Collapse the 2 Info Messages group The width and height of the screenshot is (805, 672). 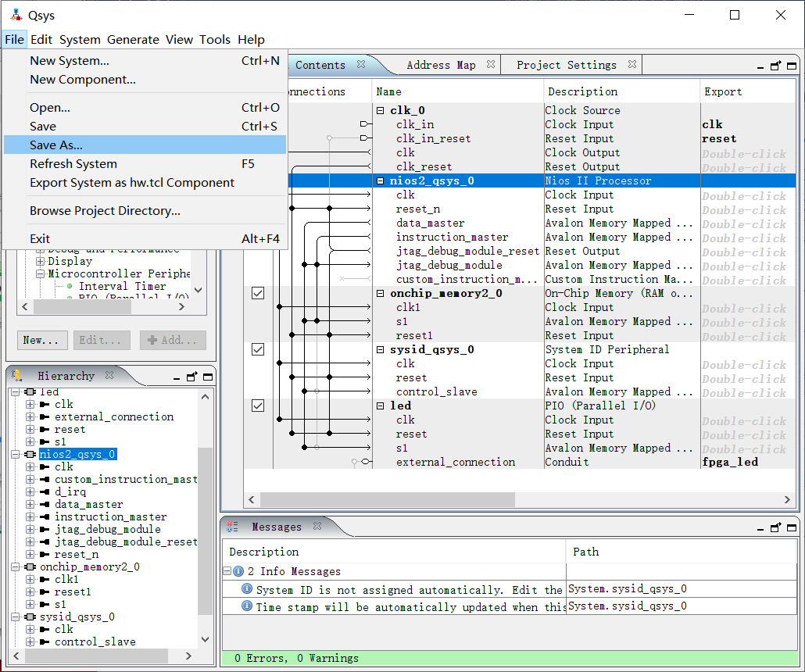(227, 572)
